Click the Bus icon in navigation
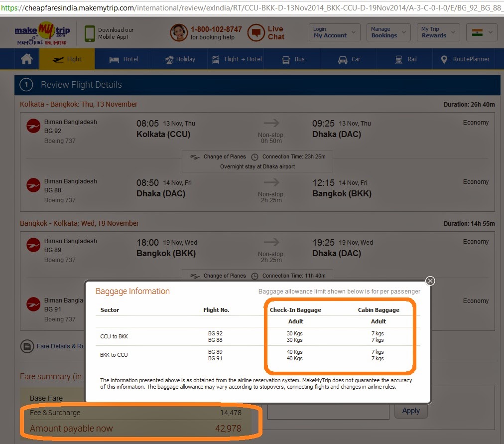 pos(286,60)
